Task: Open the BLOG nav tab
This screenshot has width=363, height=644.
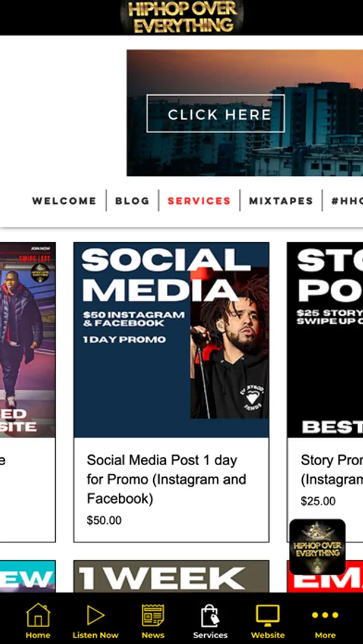Action: [x=132, y=201]
